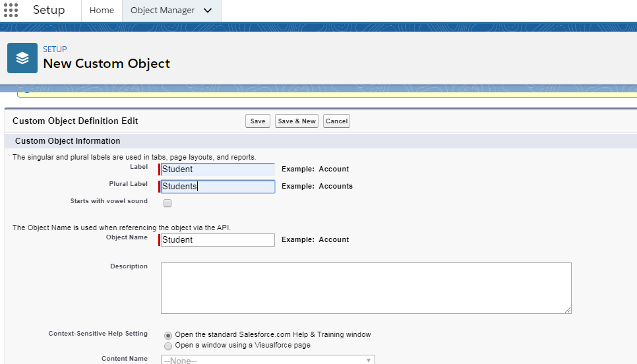Open the Object Manager tab
The height and width of the screenshot is (364, 637).
click(x=162, y=11)
